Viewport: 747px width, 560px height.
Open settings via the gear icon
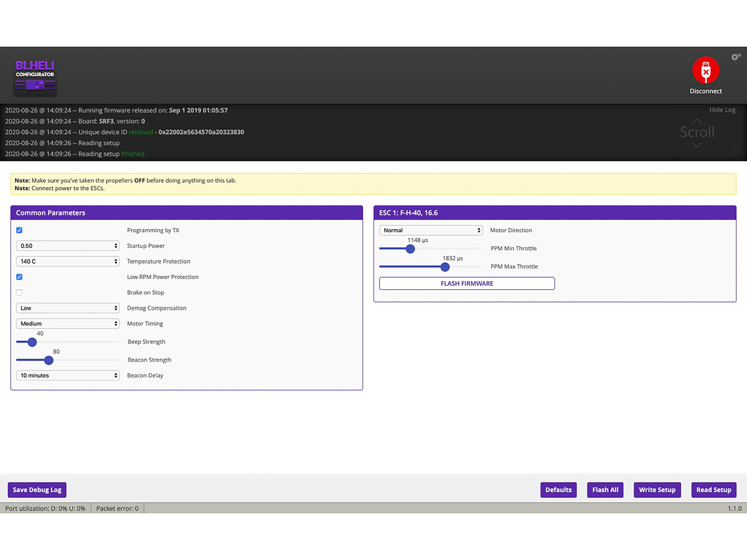point(736,57)
